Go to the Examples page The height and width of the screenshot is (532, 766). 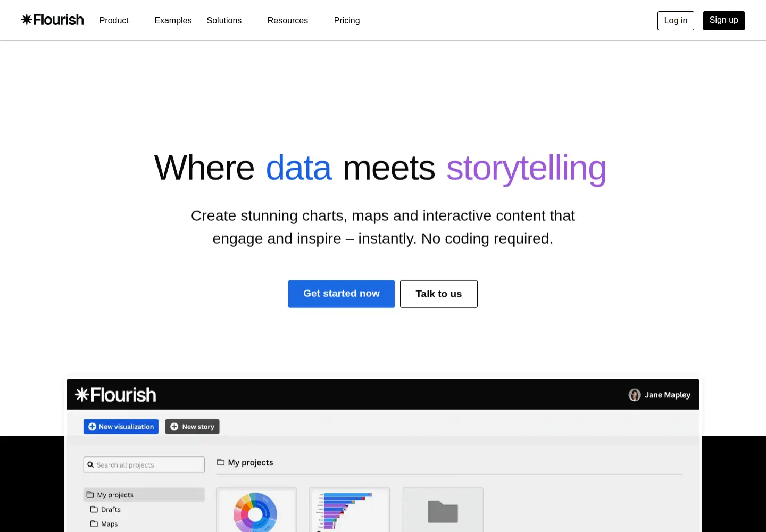(173, 20)
